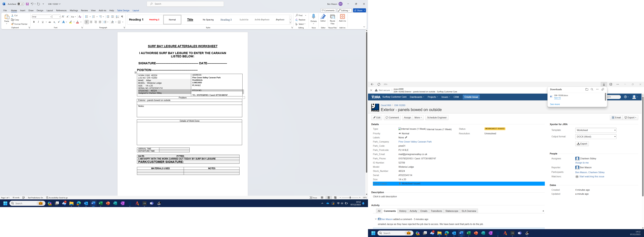Click the Format Painter icon
This screenshot has width=644, height=237.
(x=19, y=24)
